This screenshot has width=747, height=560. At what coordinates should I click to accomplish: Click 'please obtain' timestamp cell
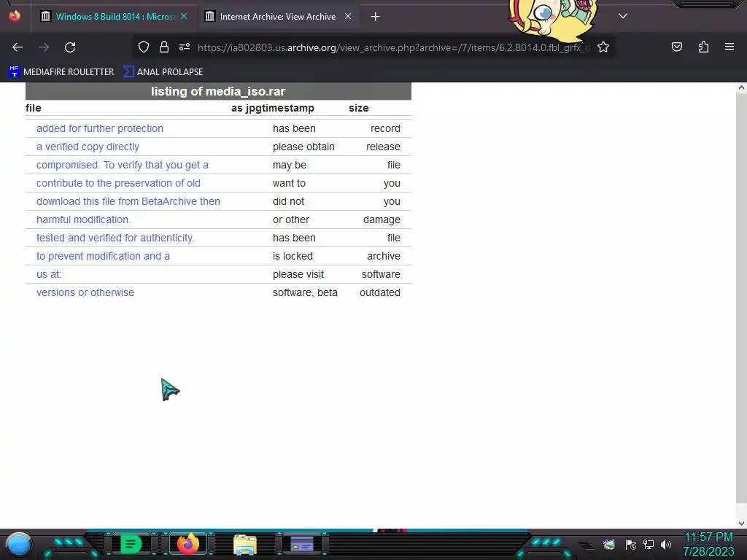click(303, 147)
